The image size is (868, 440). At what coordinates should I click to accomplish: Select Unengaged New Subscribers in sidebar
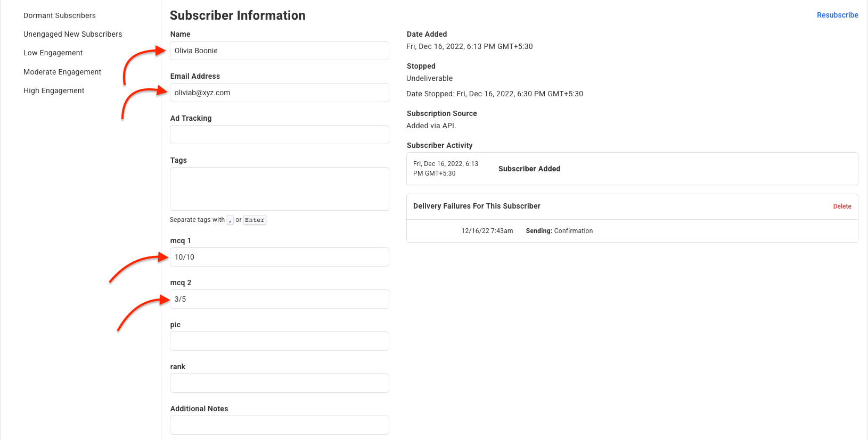click(72, 34)
